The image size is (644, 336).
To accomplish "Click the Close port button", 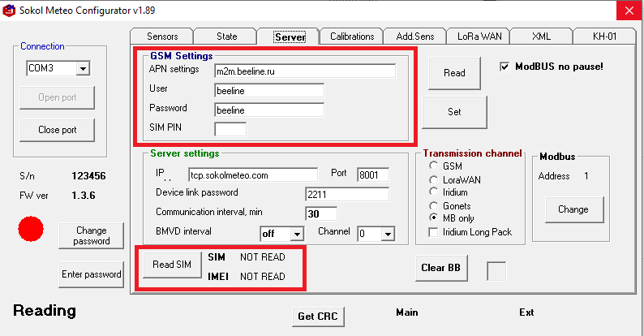I will [57, 130].
